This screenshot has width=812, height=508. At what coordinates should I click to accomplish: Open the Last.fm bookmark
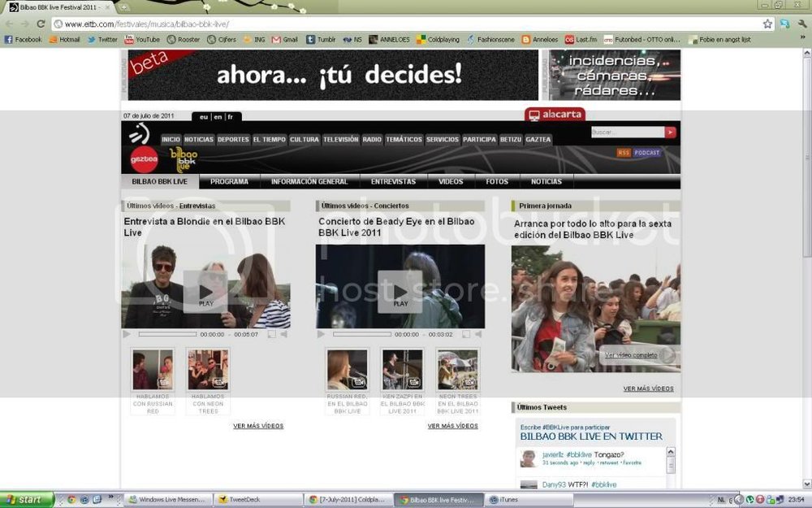581,39
